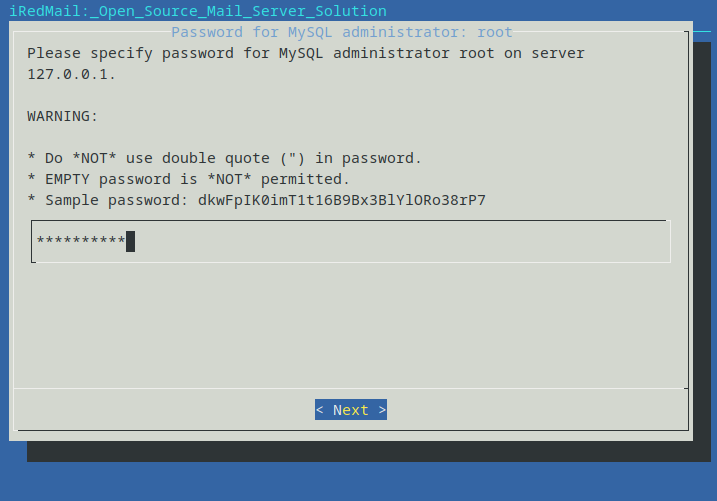Focus the MySQL root password input field

click(x=351, y=241)
